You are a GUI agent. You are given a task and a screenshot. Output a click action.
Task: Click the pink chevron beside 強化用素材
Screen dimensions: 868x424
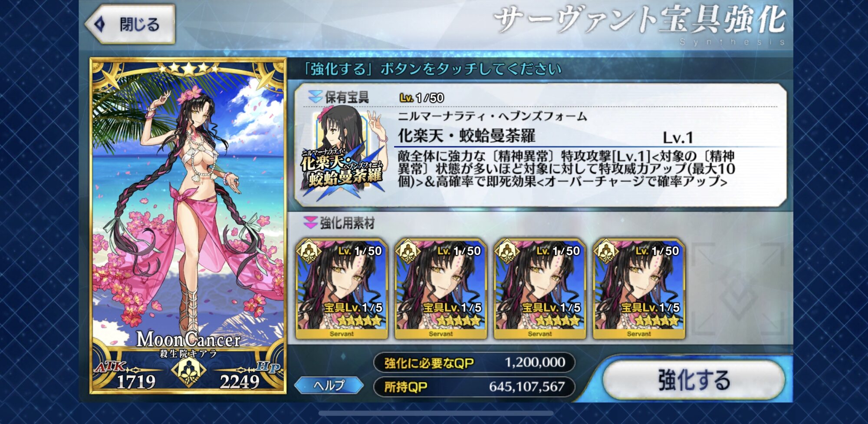click(x=310, y=223)
